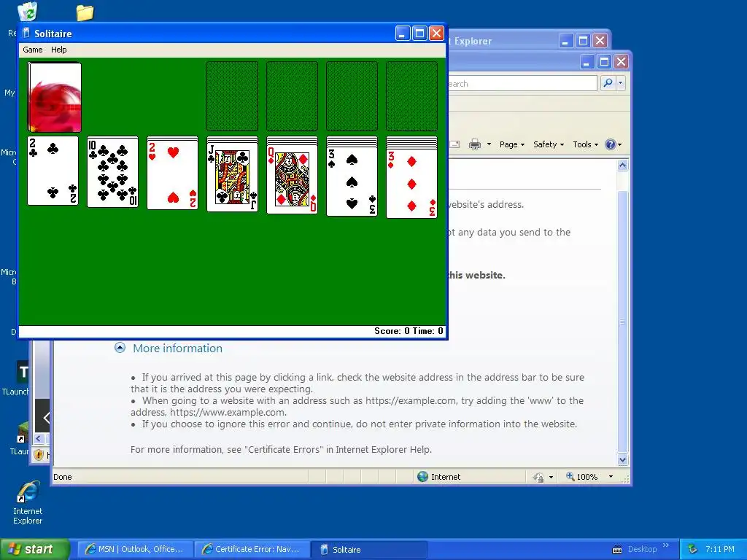Select the jack of clubs card
Screen dimensions: 747x560
point(233,178)
